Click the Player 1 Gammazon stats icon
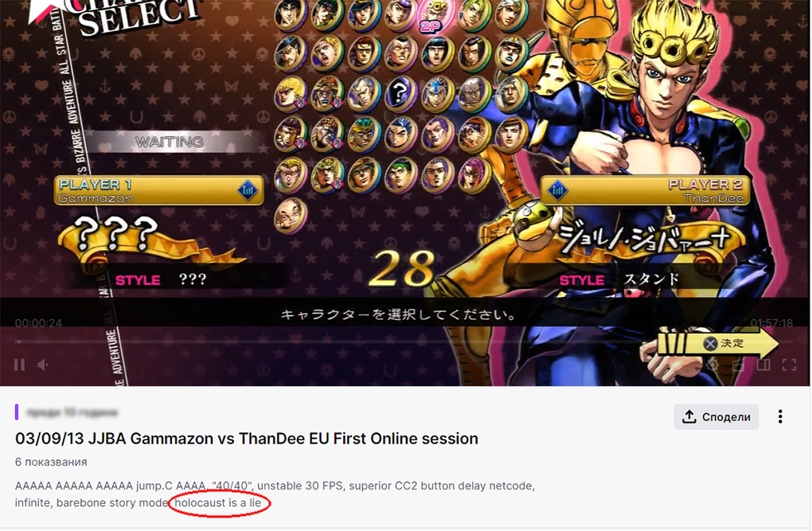The image size is (812, 531). tap(248, 190)
